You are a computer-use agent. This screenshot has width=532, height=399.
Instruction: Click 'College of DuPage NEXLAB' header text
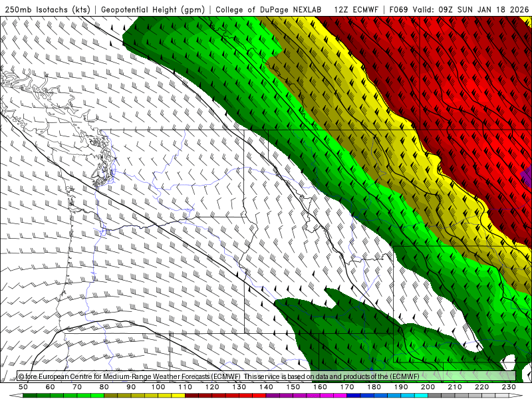coord(269,9)
